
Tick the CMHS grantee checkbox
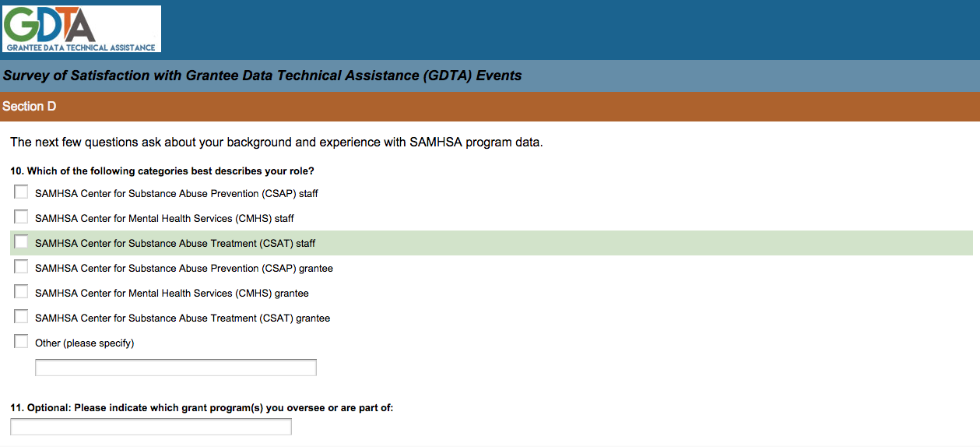[x=21, y=291]
